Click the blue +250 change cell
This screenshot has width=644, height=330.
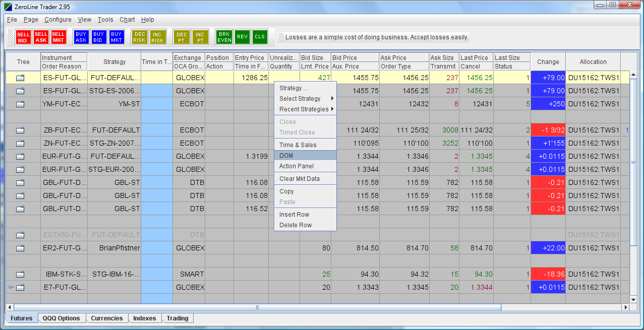coord(548,104)
